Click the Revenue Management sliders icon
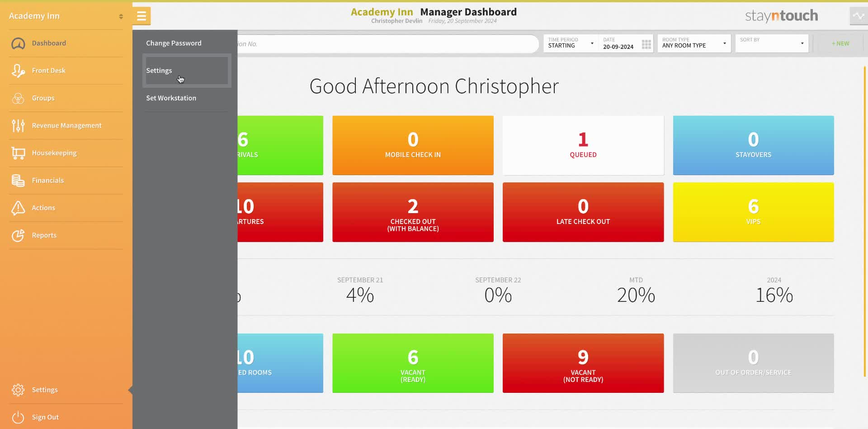 pyautogui.click(x=18, y=126)
